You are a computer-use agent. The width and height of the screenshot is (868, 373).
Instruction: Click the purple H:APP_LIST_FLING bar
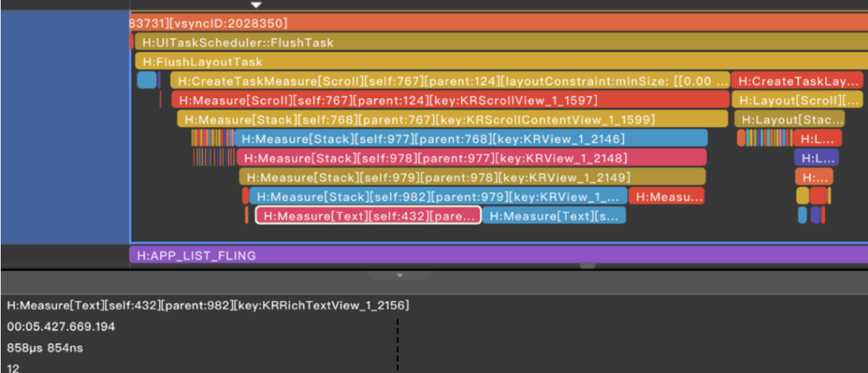tap(498, 255)
